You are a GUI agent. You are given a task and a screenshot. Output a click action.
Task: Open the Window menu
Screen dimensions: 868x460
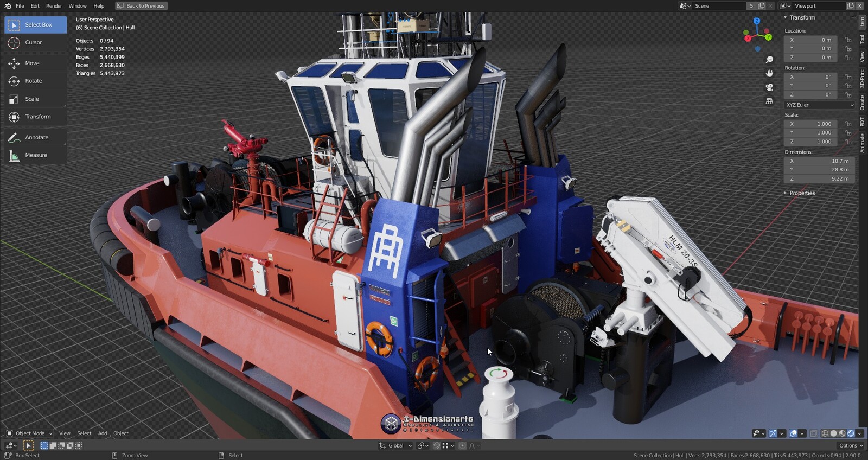78,5
